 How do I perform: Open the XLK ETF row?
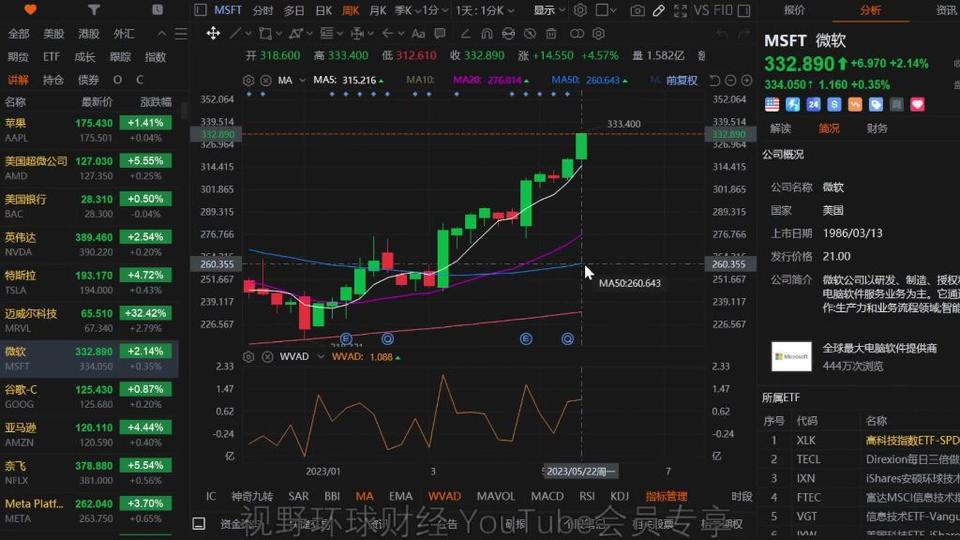(860, 440)
